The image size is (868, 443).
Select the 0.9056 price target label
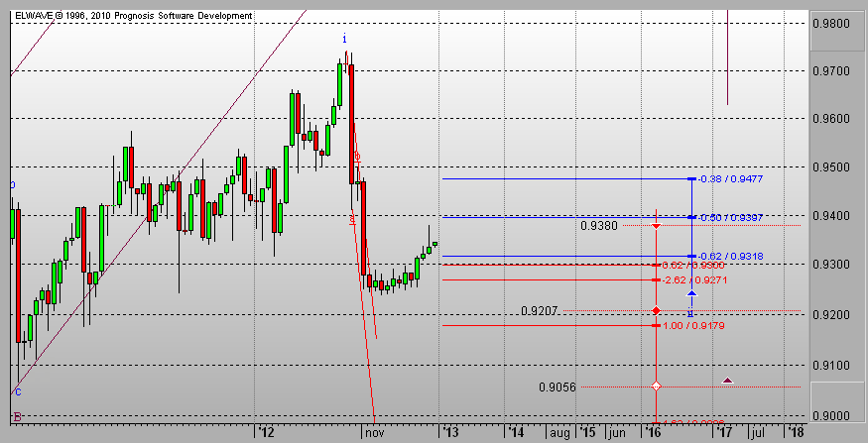[558, 388]
